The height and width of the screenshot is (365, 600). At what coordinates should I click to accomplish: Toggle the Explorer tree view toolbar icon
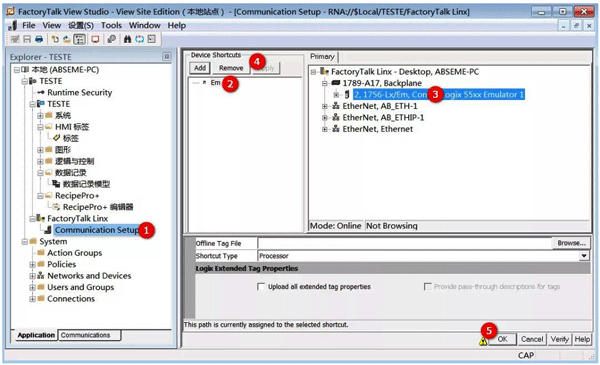[x=80, y=39]
